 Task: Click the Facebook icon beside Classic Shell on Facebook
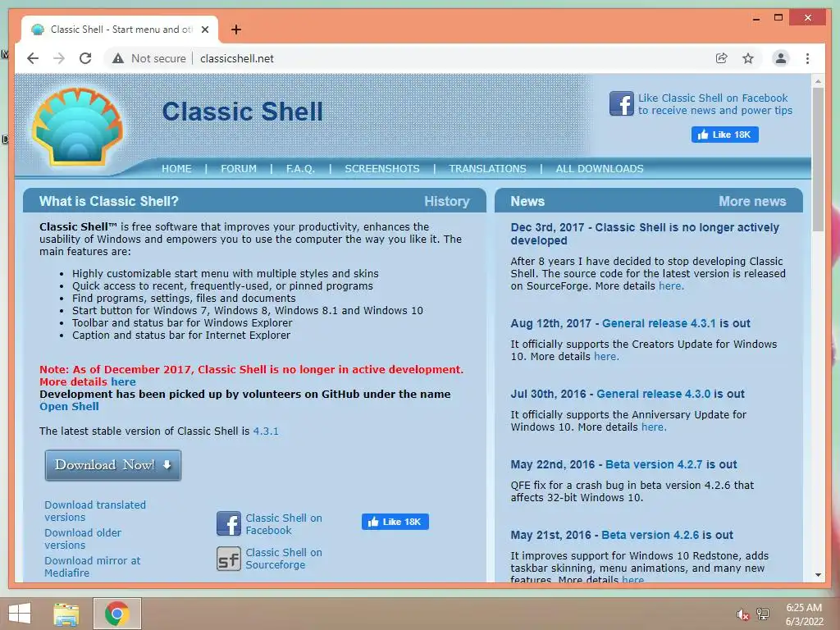229,523
